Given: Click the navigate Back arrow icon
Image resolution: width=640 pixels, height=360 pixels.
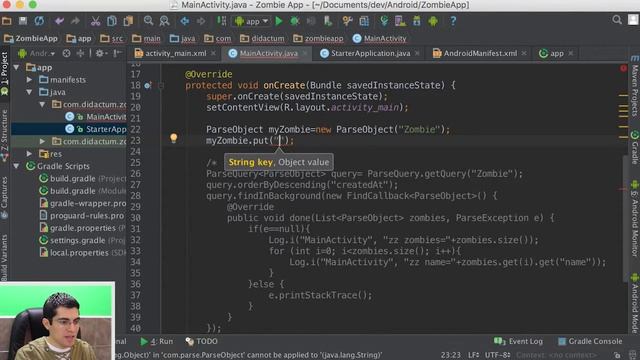Looking at the screenshot, I should pos(184,21).
